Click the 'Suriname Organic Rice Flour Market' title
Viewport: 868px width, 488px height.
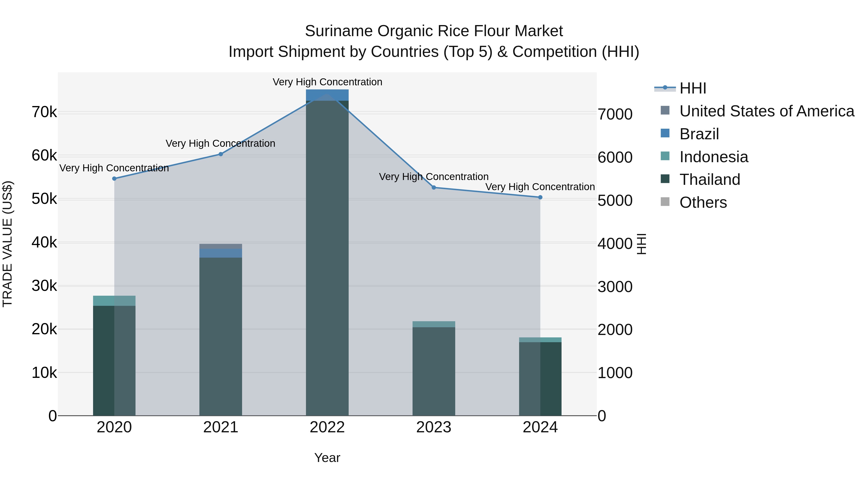(x=434, y=31)
